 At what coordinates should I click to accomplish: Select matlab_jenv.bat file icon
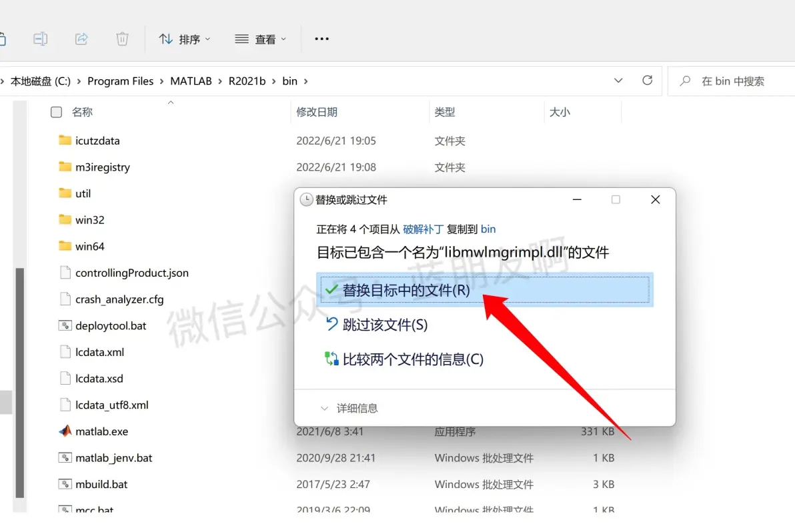point(65,457)
